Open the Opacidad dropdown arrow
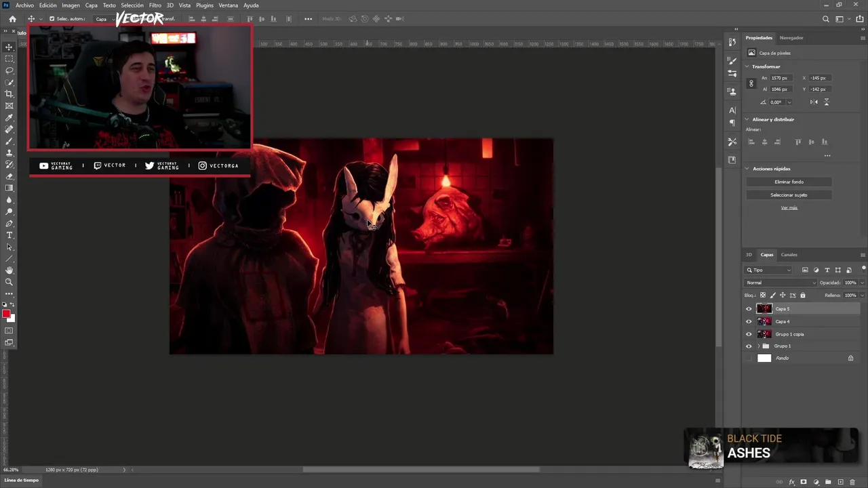Screen dimensions: 868x488 click(x=862, y=283)
